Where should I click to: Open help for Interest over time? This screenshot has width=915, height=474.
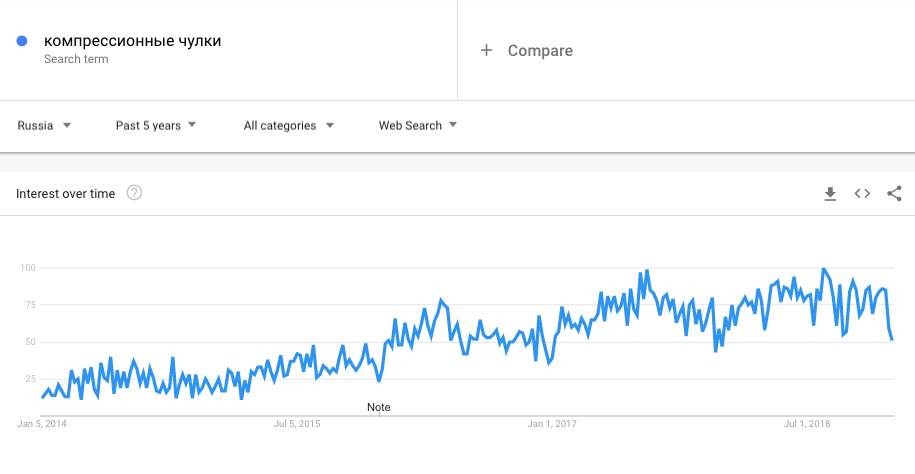click(x=134, y=193)
